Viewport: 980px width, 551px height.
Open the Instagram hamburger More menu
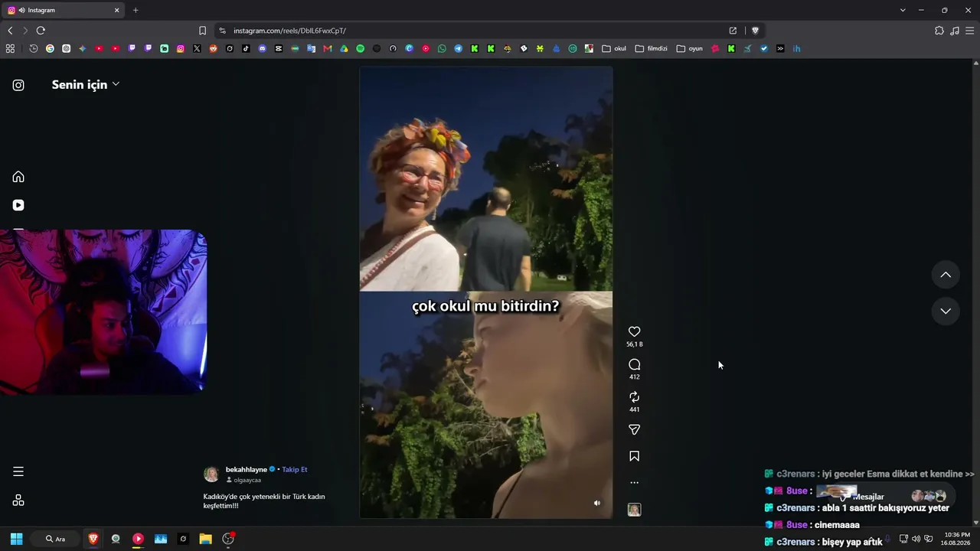click(18, 471)
